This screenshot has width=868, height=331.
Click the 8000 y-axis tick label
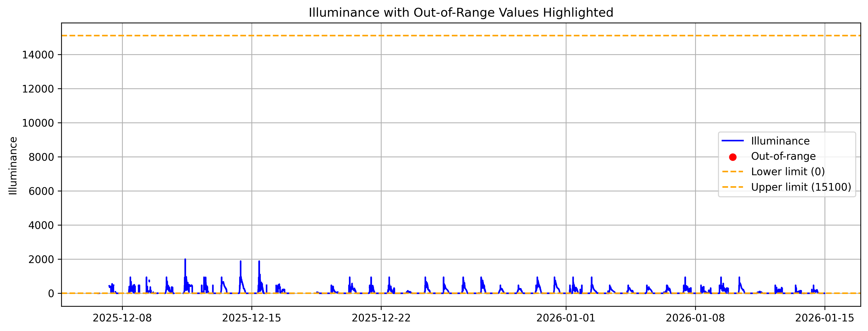pos(41,157)
